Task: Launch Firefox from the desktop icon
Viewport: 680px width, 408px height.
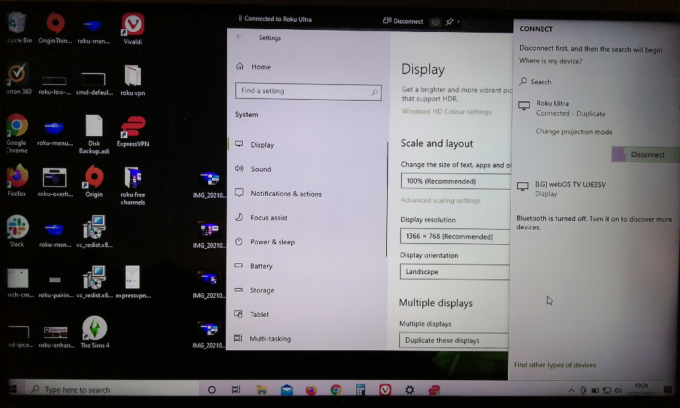Action: [x=17, y=180]
